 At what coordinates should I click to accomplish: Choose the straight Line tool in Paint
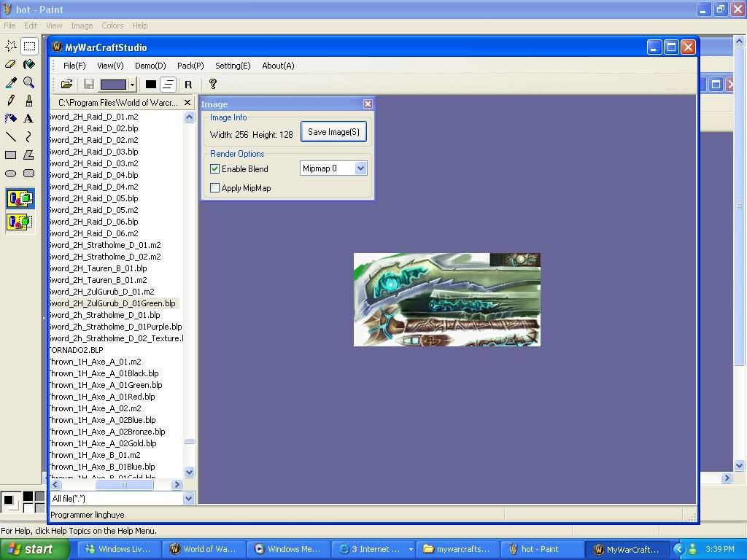click(x=10, y=137)
